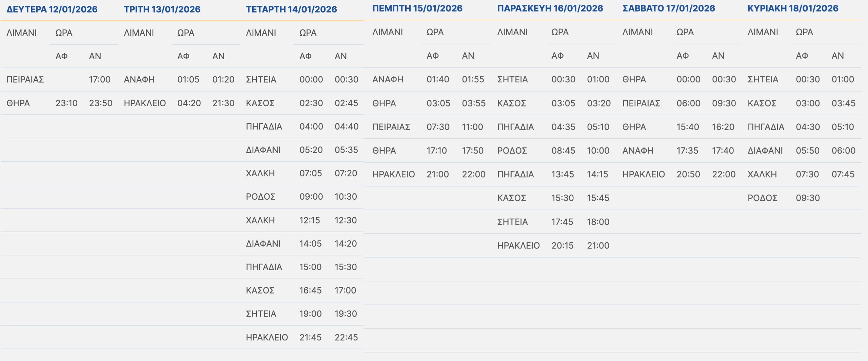Click ΗΡΑΚΛΕΙΟ port in Tuesday's schedule
The height and width of the screenshot is (361, 868).
tap(145, 103)
